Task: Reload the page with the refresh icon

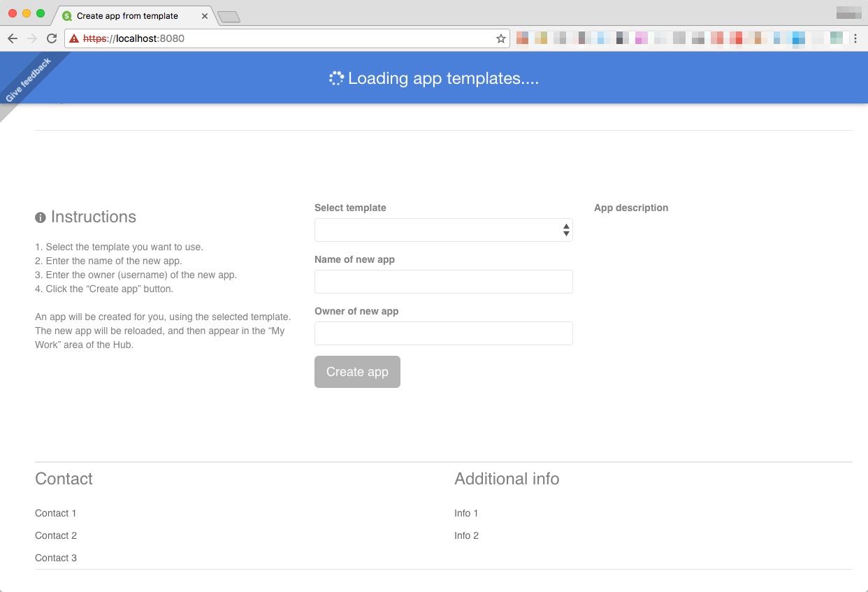Action: coord(51,38)
